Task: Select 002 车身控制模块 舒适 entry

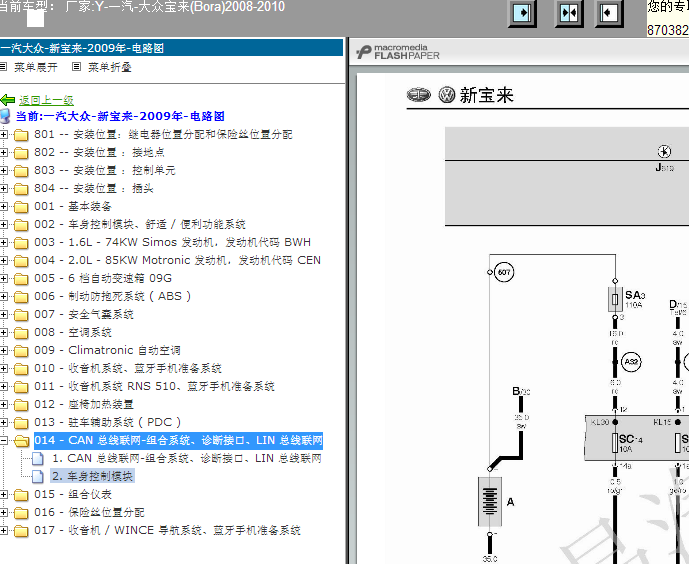Action: [x=140, y=224]
